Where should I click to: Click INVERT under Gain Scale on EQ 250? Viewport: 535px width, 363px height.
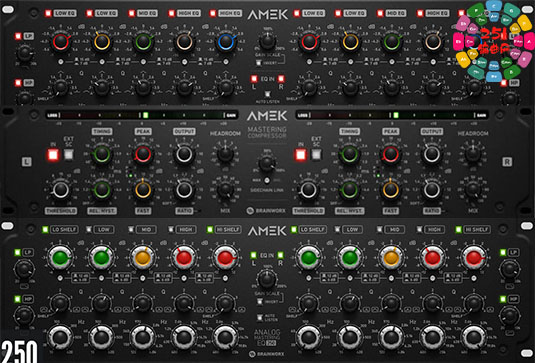pos(260,302)
